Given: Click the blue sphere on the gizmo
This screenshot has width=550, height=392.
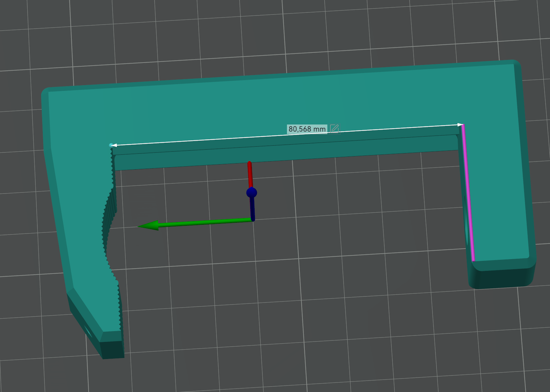Looking at the screenshot, I should coord(252,193).
